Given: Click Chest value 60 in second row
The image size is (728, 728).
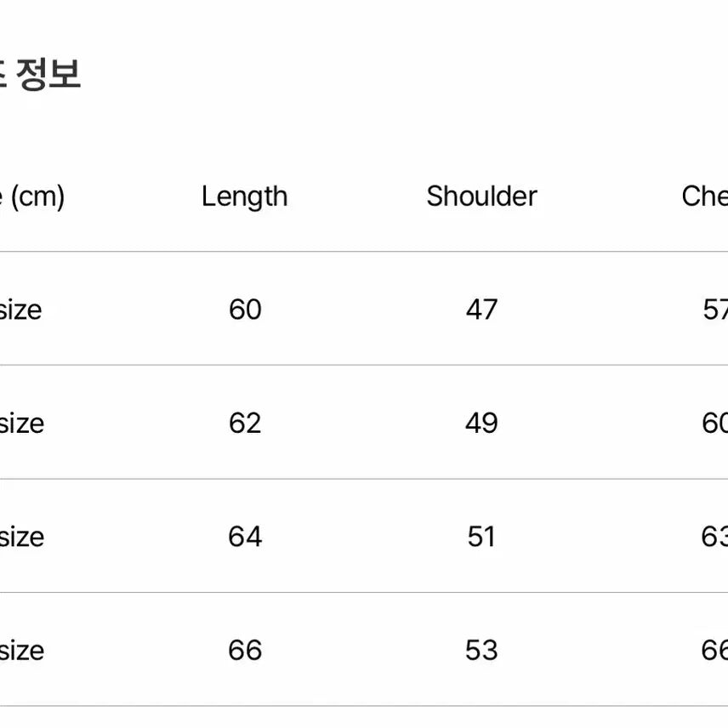Looking at the screenshot, I should pos(714,424).
